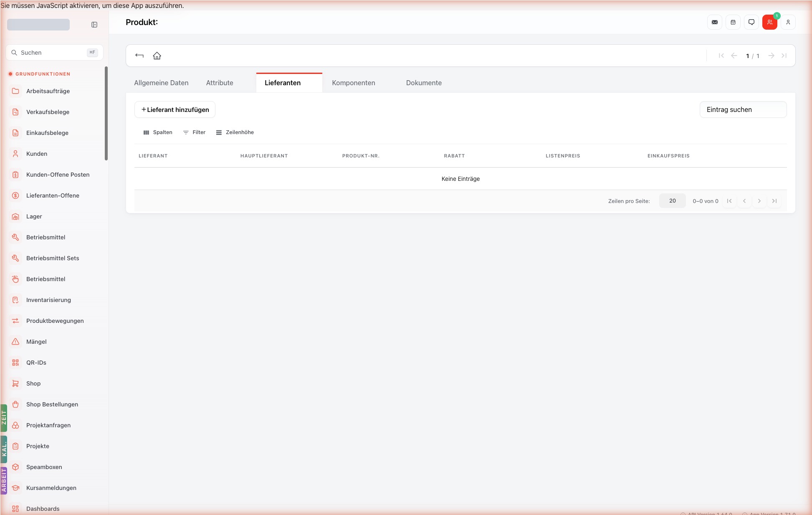Image resolution: width=812 pixels, height=515 pixels.
Task: Click Lieferant hinzufügen button
Action: coord(175,109)
